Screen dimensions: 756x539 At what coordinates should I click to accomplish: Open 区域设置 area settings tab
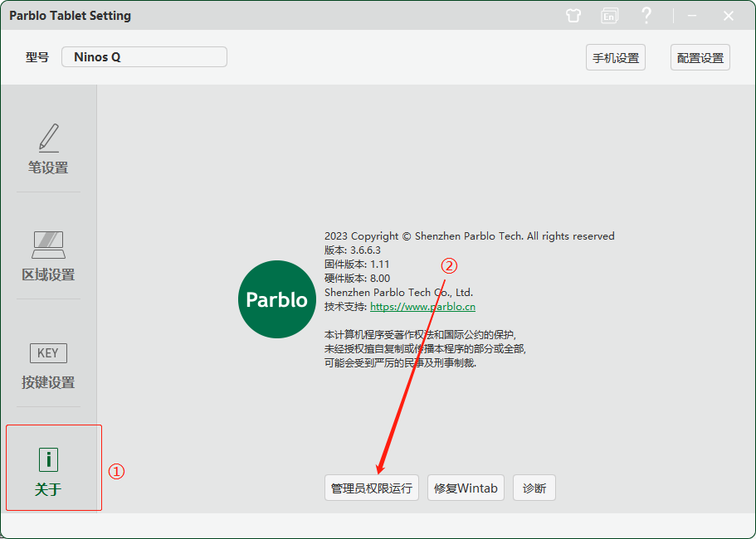tap(48, 256)
